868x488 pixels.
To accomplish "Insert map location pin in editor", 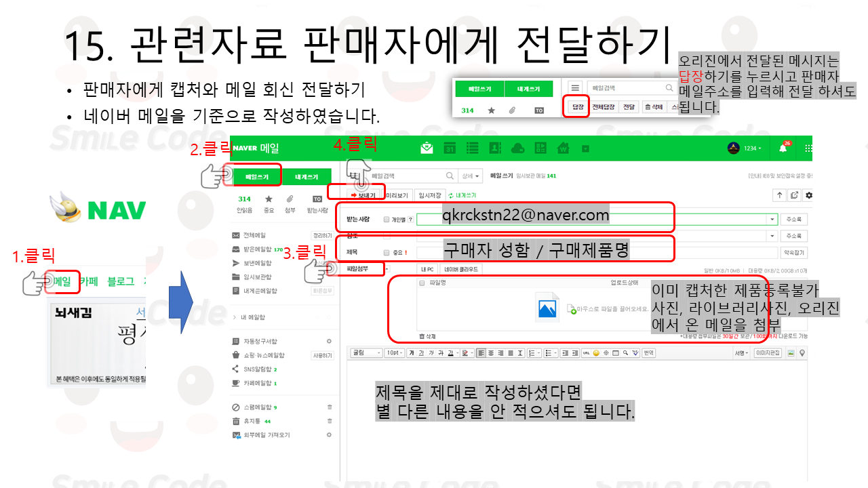I will point(802,352).
